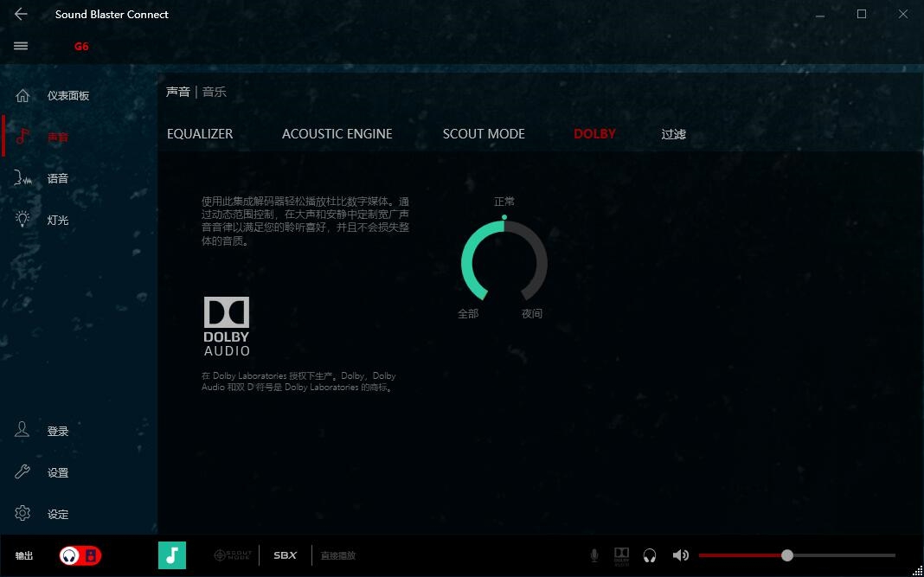Click the Dolby Audio icon in the bottom bar
924x577 pixels.
coord(621,555)
